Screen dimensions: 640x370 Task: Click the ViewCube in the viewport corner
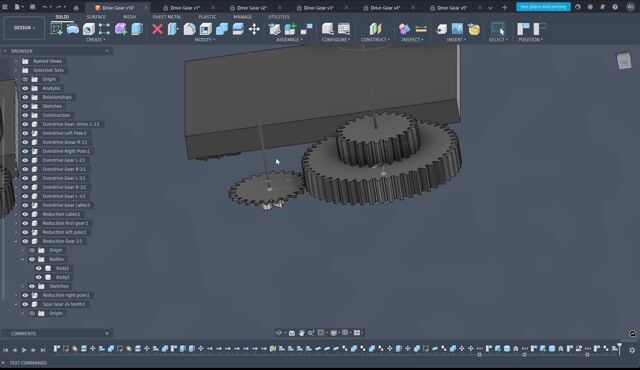[624, 62]
